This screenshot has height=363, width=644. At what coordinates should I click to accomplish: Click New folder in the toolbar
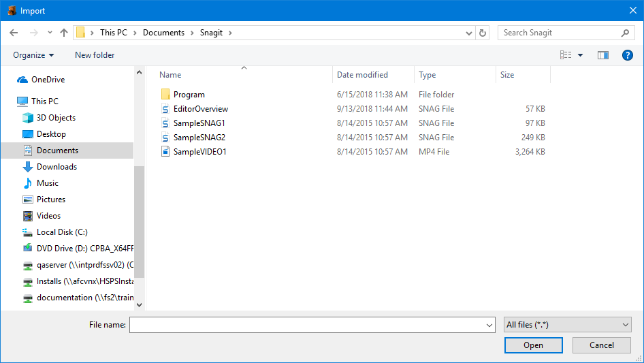point(95,55)
